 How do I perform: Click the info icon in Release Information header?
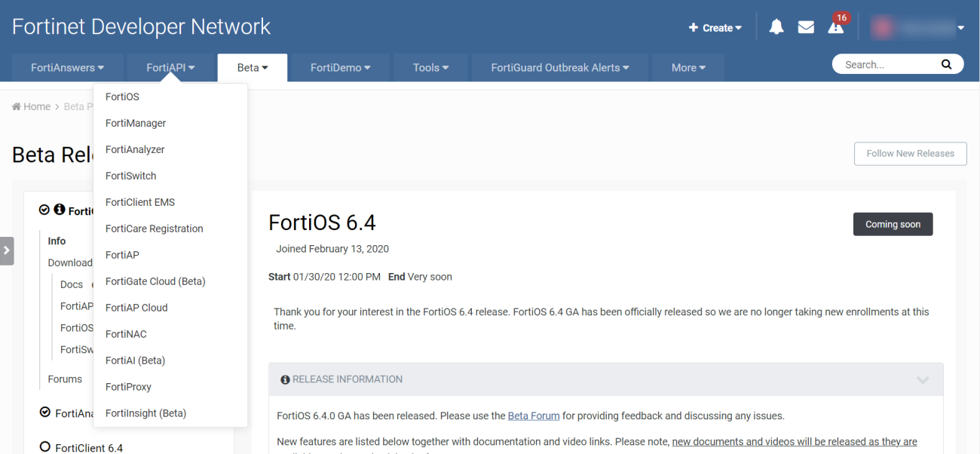(285, 379)
